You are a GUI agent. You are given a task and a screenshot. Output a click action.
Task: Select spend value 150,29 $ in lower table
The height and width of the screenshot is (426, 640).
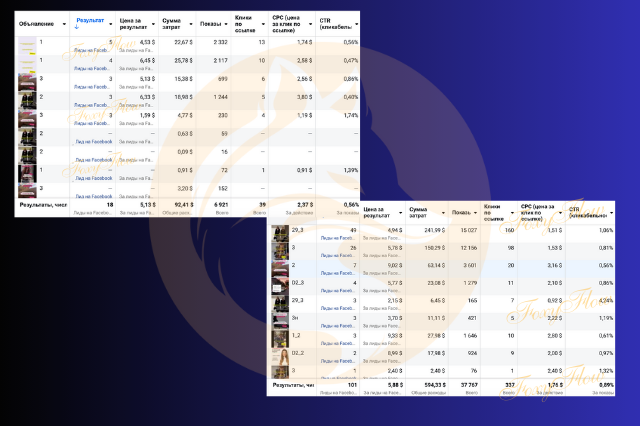[435, 248]
